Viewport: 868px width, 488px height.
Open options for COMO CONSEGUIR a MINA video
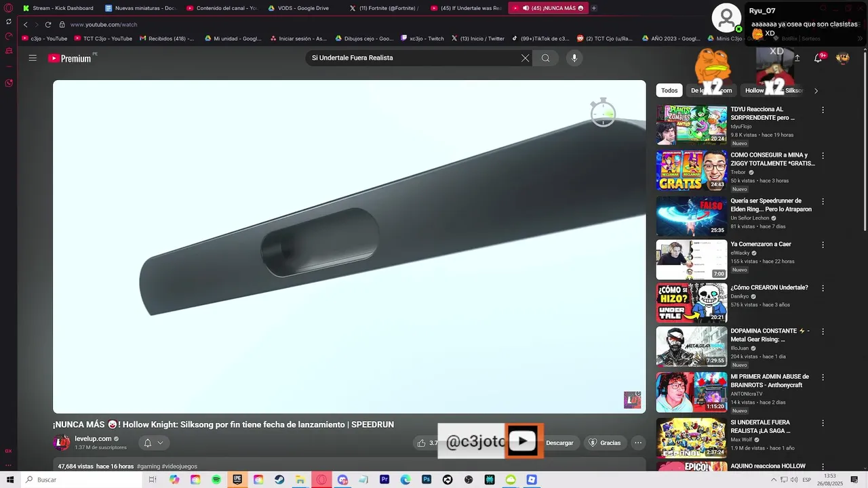tap(823, 155)
